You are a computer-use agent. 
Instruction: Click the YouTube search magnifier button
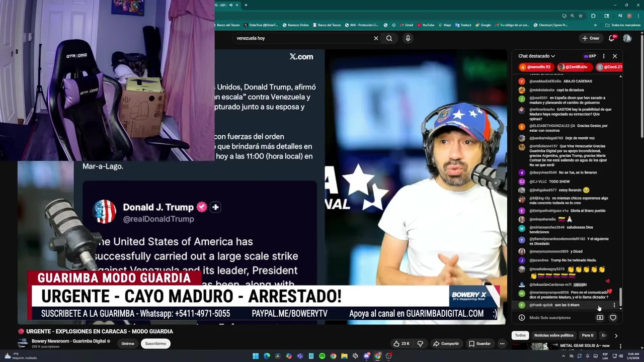389,38
